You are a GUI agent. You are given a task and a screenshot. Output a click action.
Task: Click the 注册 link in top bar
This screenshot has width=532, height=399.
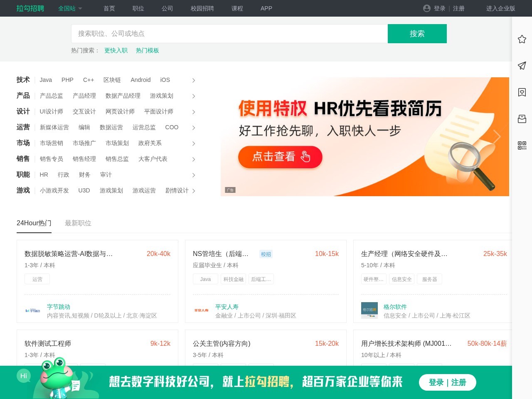(459, 8)
